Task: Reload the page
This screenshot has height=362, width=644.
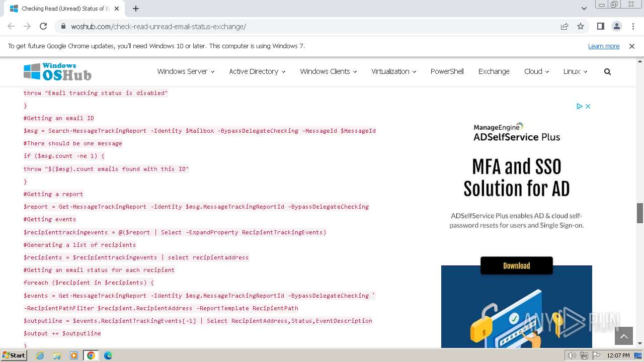Action: [x=43, y=26]
